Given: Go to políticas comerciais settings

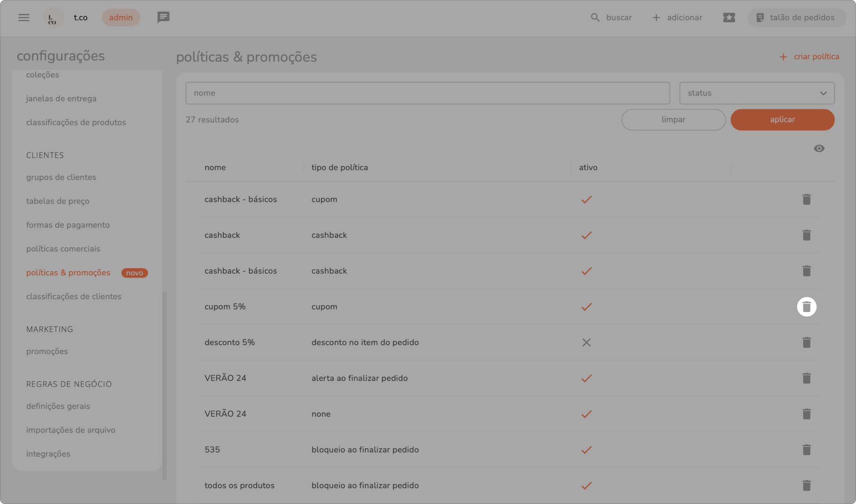Looking at the screenshot, I should 63,249.
